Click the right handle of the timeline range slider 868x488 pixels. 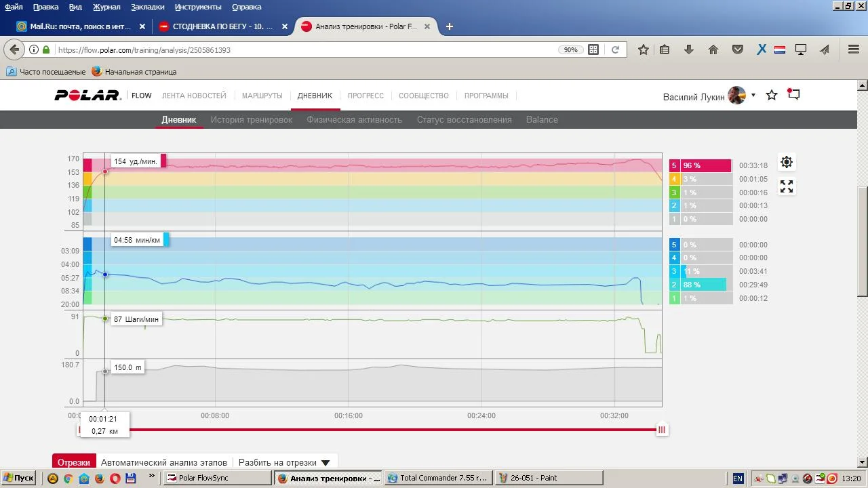pyautogui.click(x=662, y=430)
